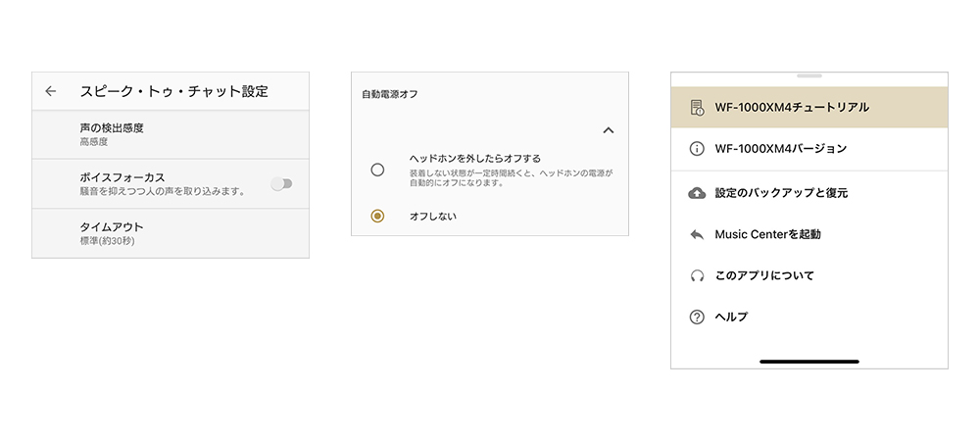Viewport: 980px width, 441px height.
Task: Select the ヘッドホンを外したらオフする radio button
Action: pos(377,170)
